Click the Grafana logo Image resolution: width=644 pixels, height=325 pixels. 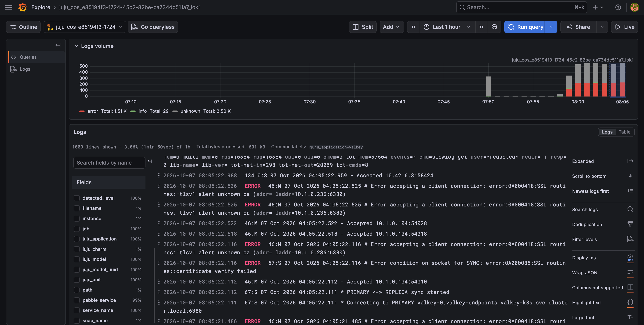coord(22,7)
